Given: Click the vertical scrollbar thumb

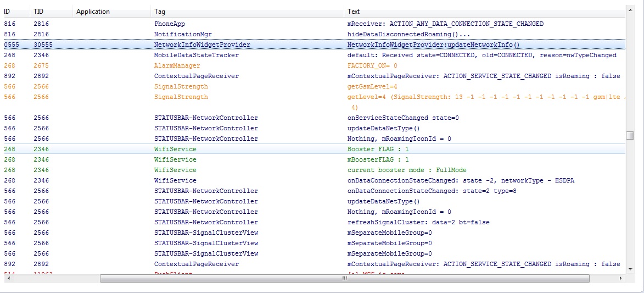Looking at the screenshot, I should click(x=630, y=135).
